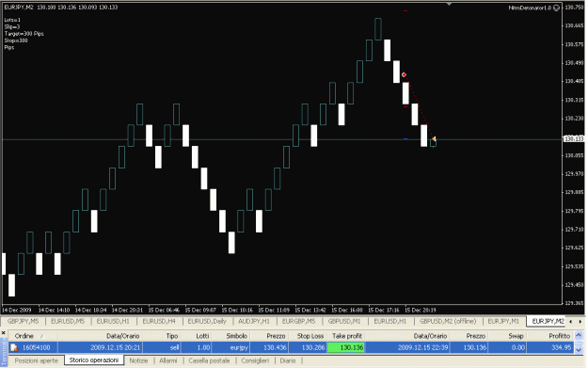Click the NitroDetonator1.0 expert smiley icon
Viewport: 588px width, 368px height.
(556, 8)
